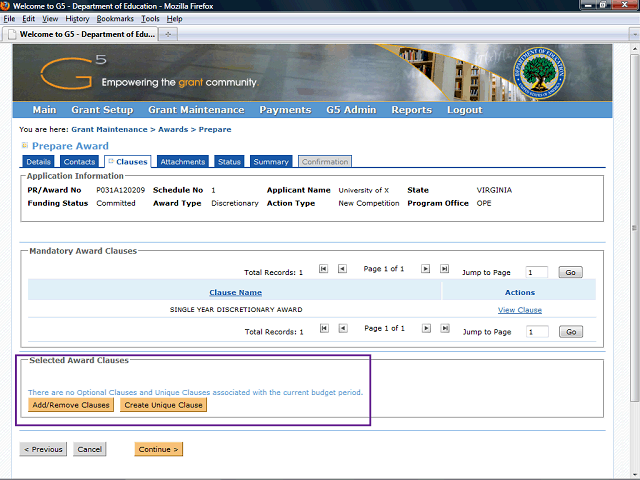Image resolution: width=640 pixels, height=480 pixels.
Task: Open the Tools menu
Action: point(150,19)
